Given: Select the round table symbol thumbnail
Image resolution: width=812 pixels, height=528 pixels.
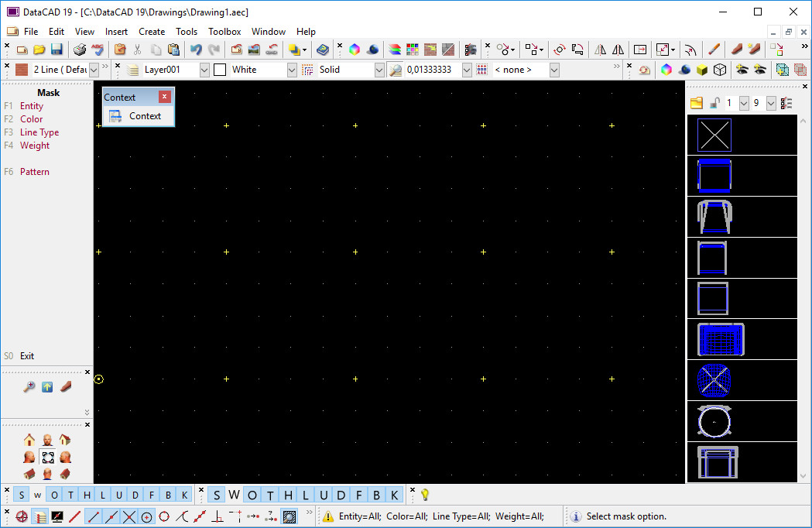Looking at the screenshot, I should click(x=714, y=420).
